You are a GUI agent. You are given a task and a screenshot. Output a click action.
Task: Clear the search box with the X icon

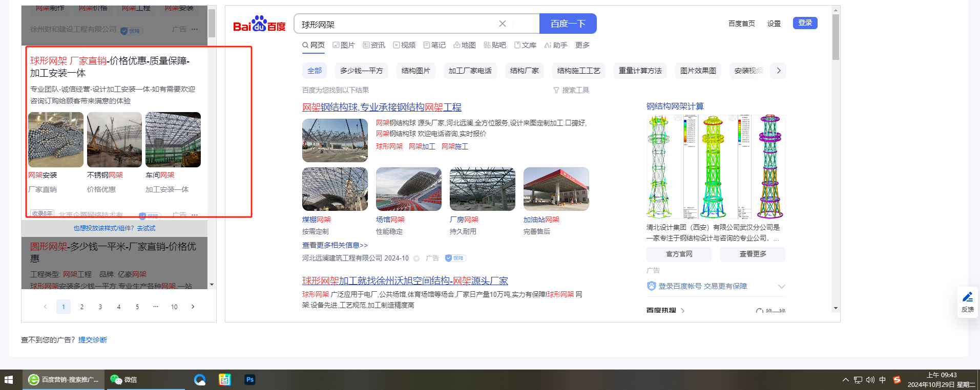pyautogui.click(x=503, y=24)
